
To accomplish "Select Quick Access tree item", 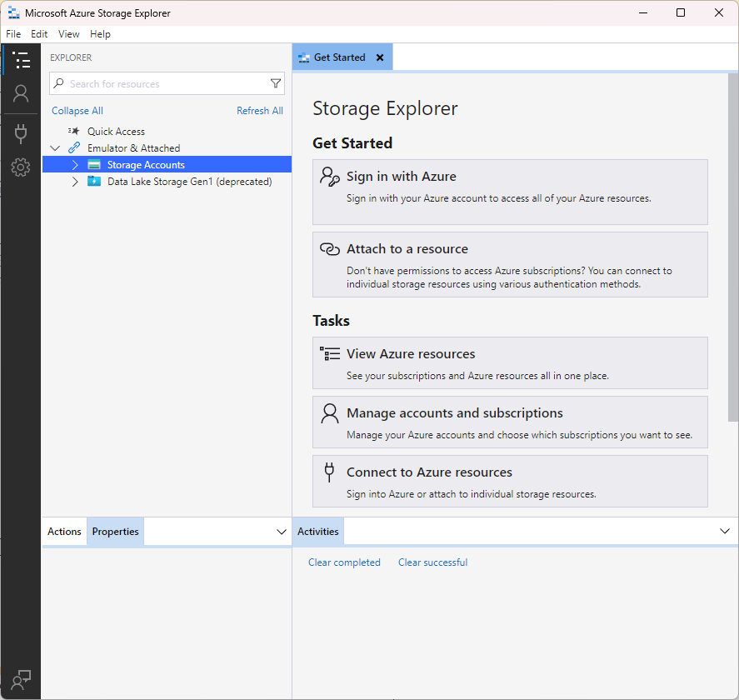I will (x=167, y=131).
